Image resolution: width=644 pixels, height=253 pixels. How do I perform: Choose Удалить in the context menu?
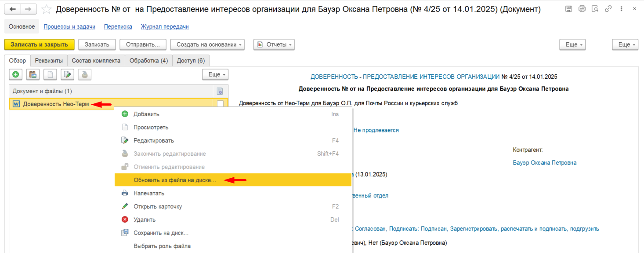233,220
